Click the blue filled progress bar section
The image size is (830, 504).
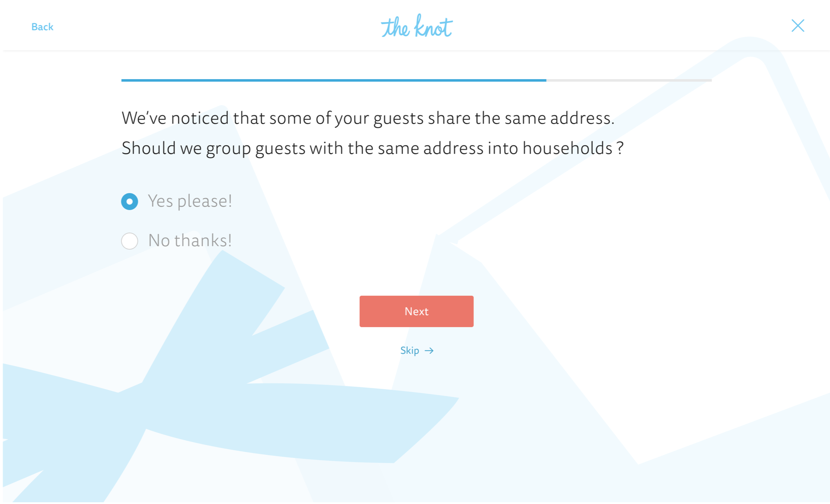click(x=333, y=80)
